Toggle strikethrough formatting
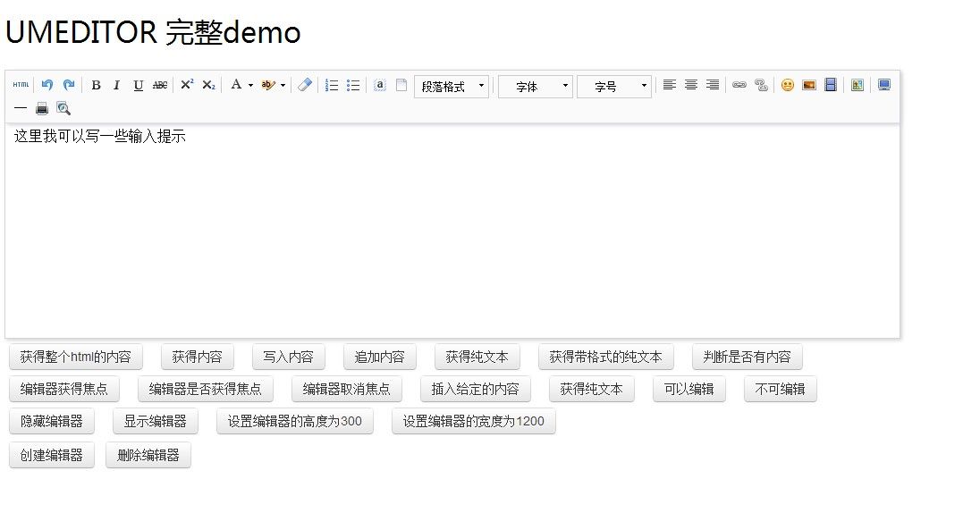980x513 pixels. [x=160, y=85]
